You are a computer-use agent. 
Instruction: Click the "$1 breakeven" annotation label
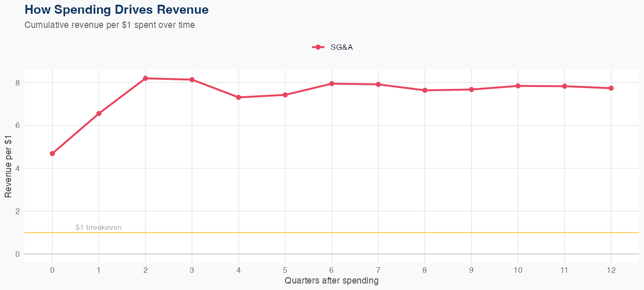(x=98, y=227)
